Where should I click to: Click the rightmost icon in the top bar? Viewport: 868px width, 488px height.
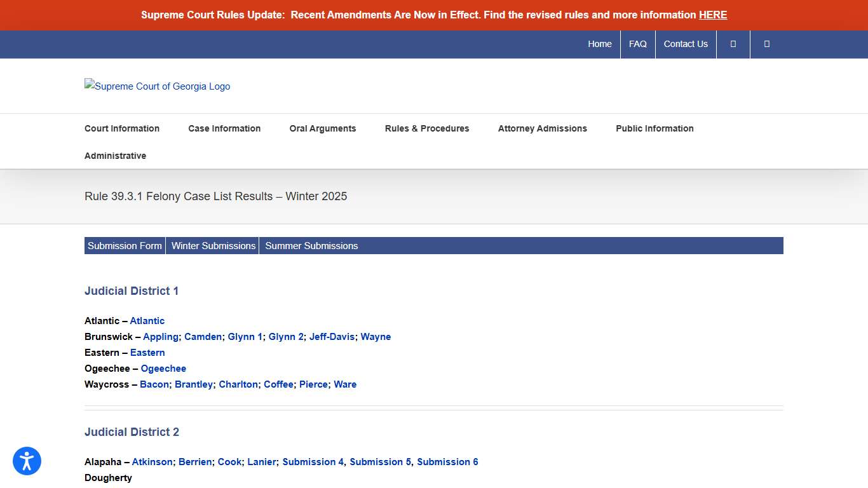point(766,44)
